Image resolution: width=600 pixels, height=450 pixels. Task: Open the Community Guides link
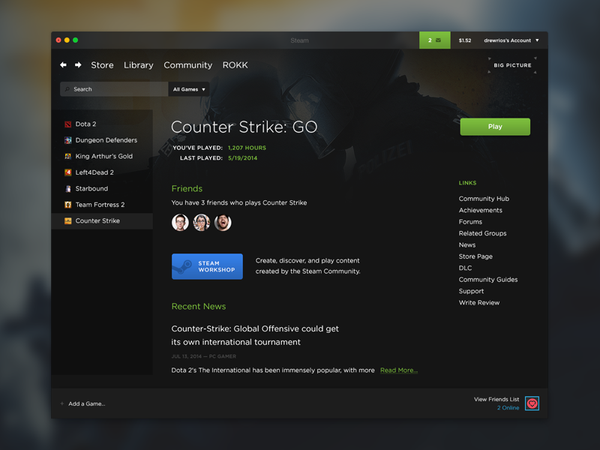tap(488, 279)
